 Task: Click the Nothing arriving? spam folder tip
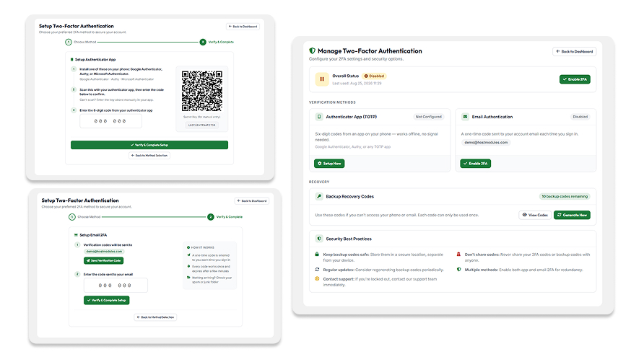tap(209, 280)
